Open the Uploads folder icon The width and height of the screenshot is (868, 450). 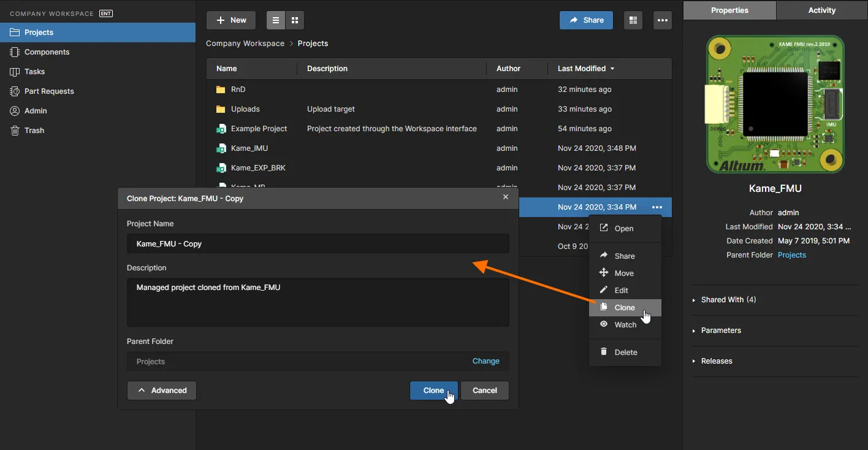[221, 109]
